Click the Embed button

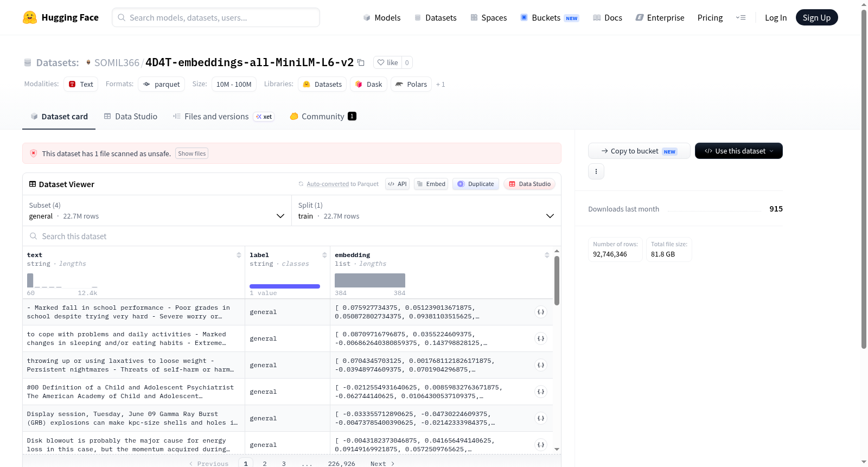[431, 184]
